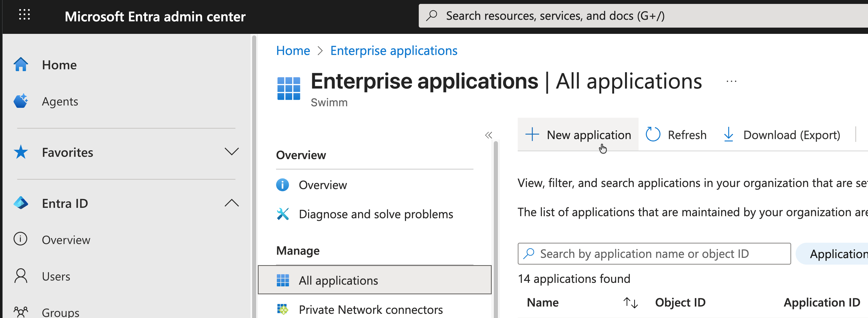
Task: Sort the list by Name column arrows
Action: [x=630, y=302]
